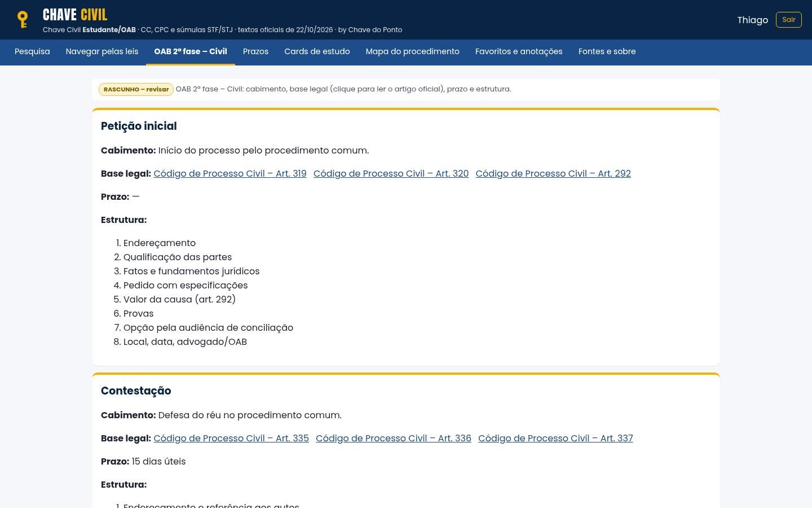This screenshot has width=812, height=508.
Task: Open link Código de Processo Civil – Art. 337
Action: tap(555, 439)
